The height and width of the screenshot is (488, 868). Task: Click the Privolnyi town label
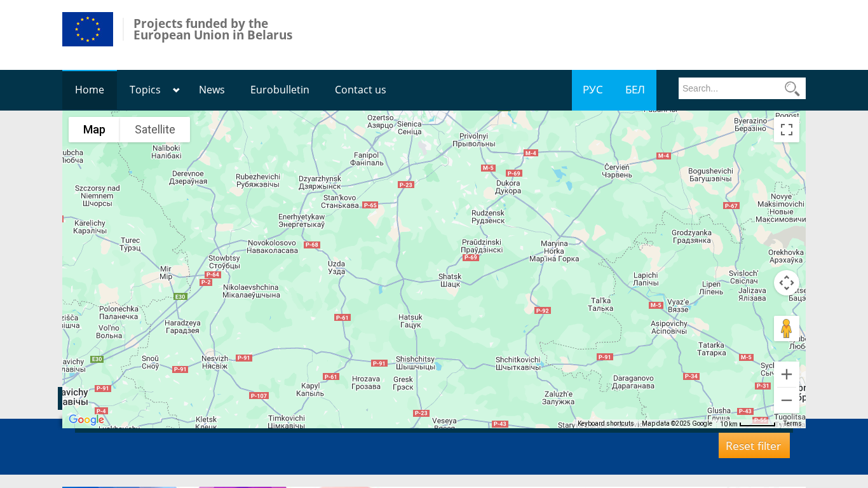[x=473, y=140]
